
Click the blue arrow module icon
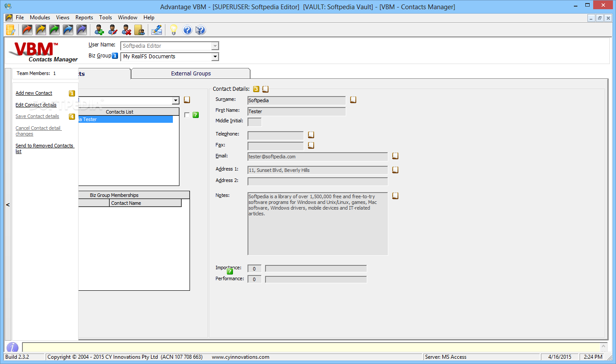point(68,30)
